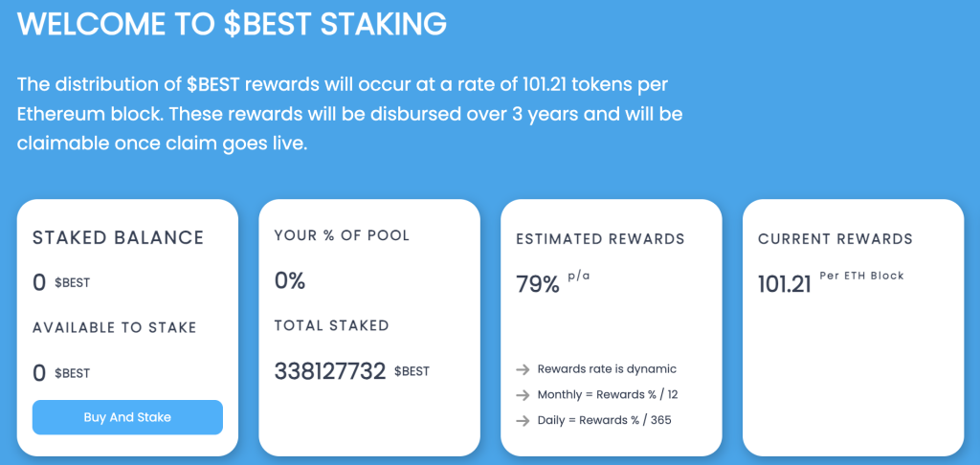Click the arrow beside Monthly rewards formula
This screenshot has width=980, height=465.
coord(522,394)
